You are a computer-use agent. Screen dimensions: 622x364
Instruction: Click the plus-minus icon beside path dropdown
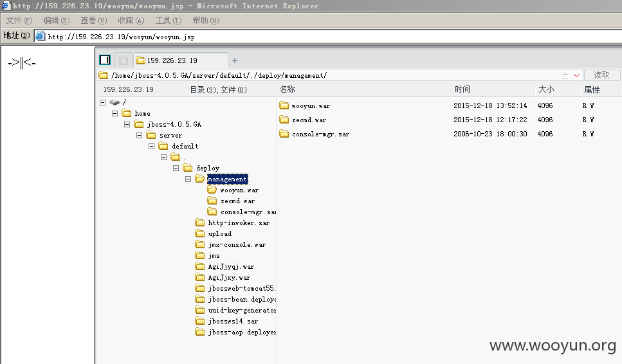click(x=565, y=75)
